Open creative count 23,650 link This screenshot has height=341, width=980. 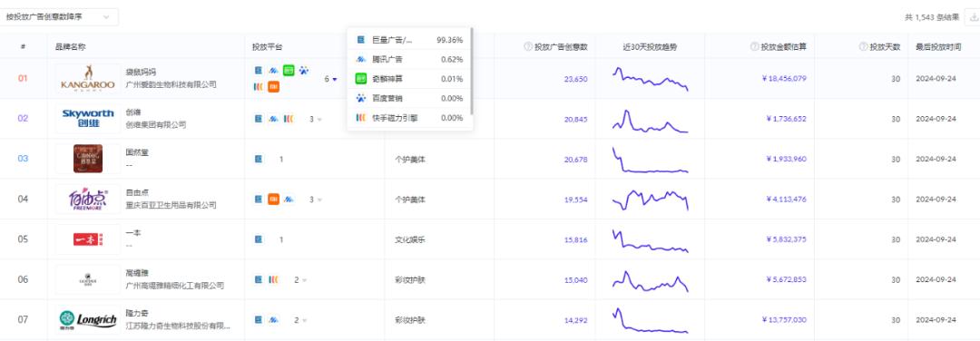tap(575, 79)
